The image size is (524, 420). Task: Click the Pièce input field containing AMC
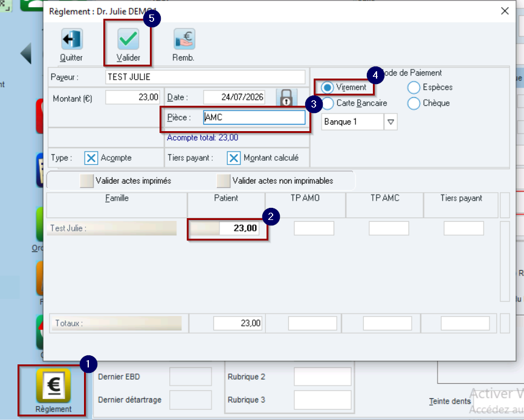[254, 118]
